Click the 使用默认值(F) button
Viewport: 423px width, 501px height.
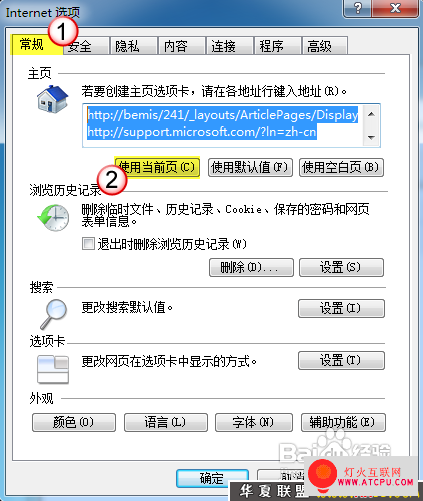click(250, 167)
